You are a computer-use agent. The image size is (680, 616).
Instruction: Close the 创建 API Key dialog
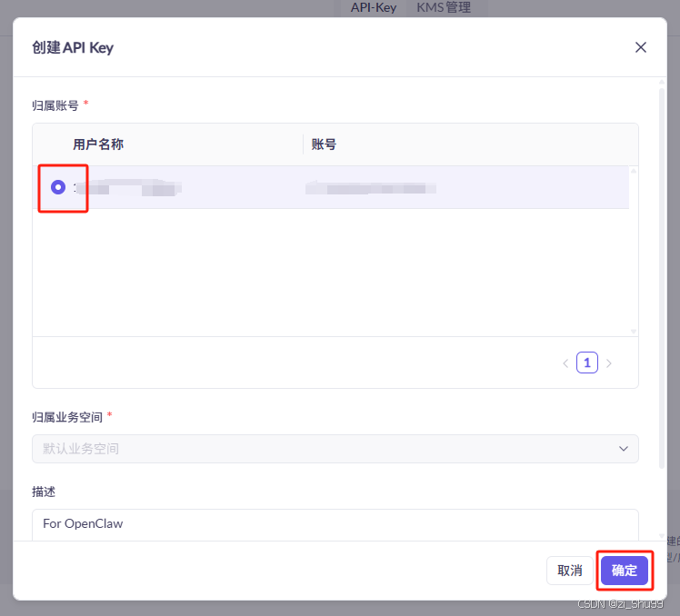(x=641, y=47)
